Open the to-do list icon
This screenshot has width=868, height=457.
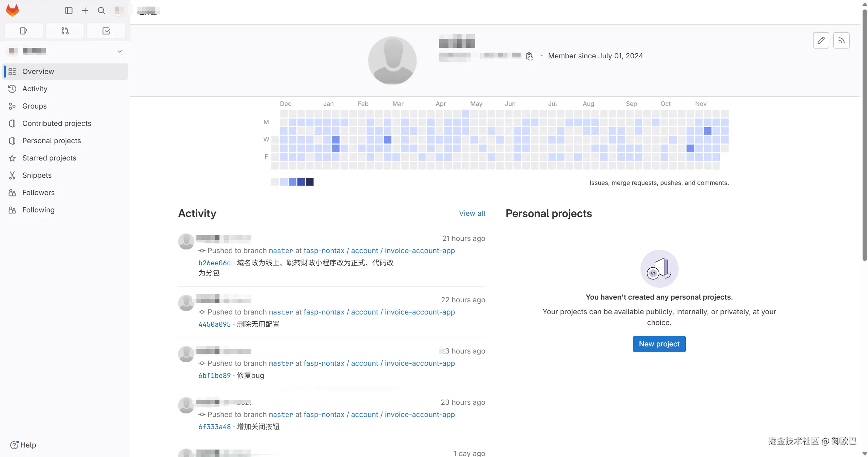point(106,31)
